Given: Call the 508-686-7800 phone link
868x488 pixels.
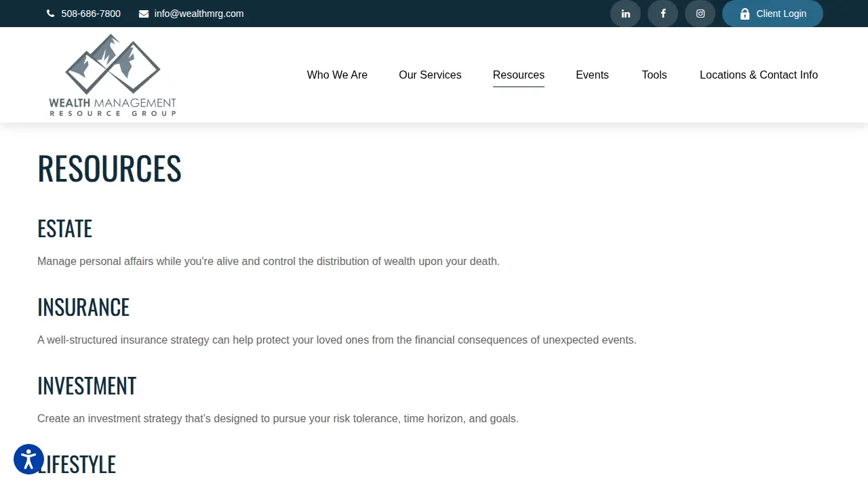Looking at the screenshot, I should (91, 14).
